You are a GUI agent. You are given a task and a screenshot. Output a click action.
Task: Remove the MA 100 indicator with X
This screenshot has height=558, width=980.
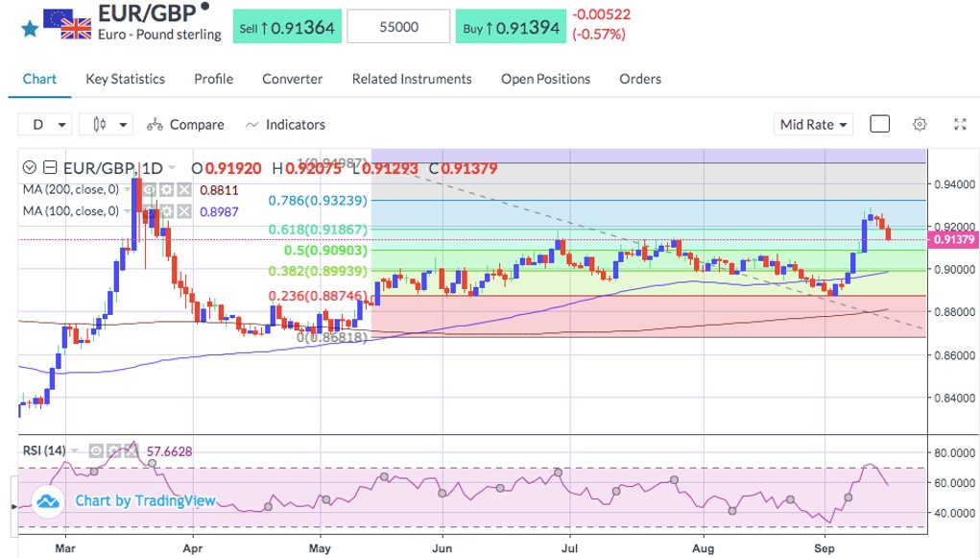183,211
